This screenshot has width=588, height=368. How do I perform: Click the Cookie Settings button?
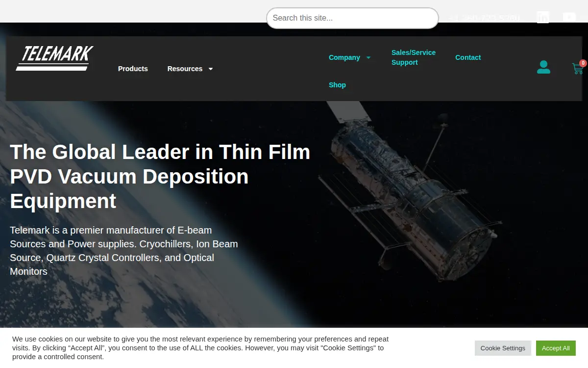tap(503, 348)
